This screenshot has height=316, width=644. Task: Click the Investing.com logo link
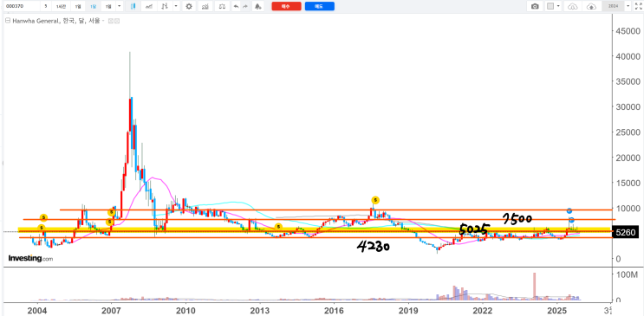[31, 259]
